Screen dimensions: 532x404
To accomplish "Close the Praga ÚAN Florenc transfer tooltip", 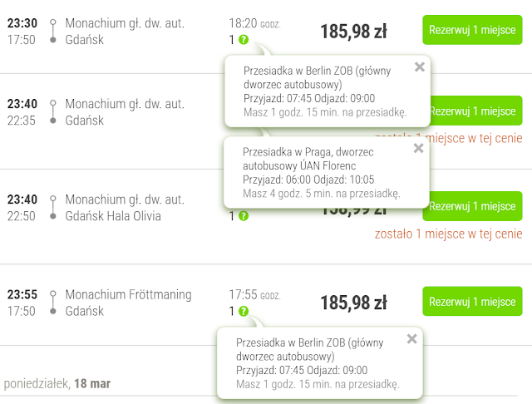I will 419,148.
